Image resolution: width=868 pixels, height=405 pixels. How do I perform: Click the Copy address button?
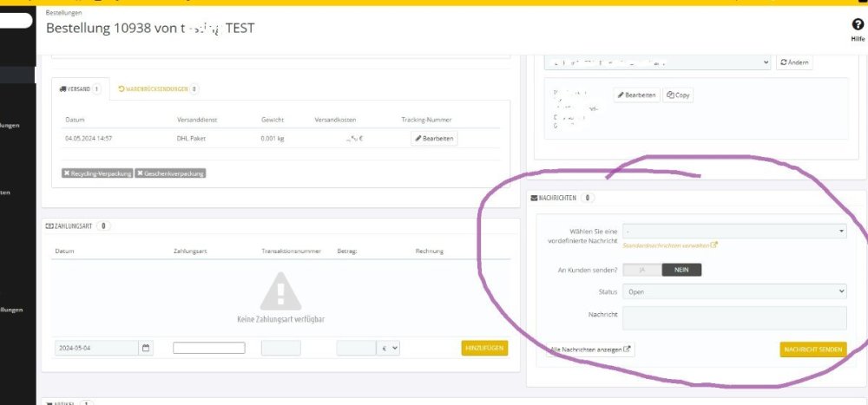click(678, 95)
